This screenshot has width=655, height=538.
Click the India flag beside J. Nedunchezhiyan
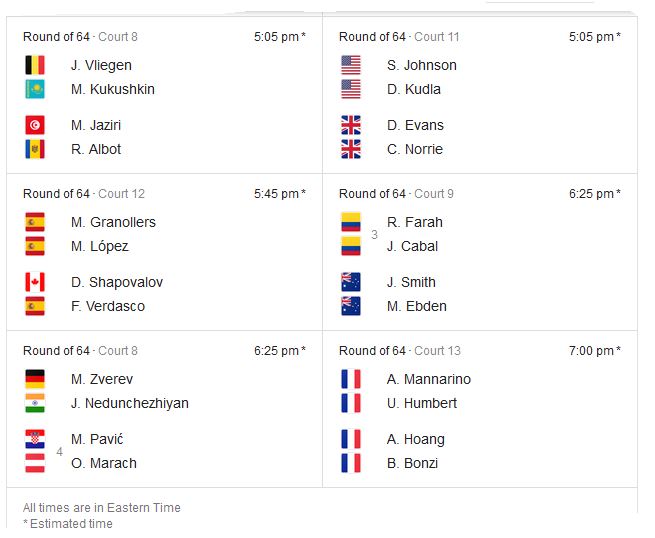(x=35, y=403)
